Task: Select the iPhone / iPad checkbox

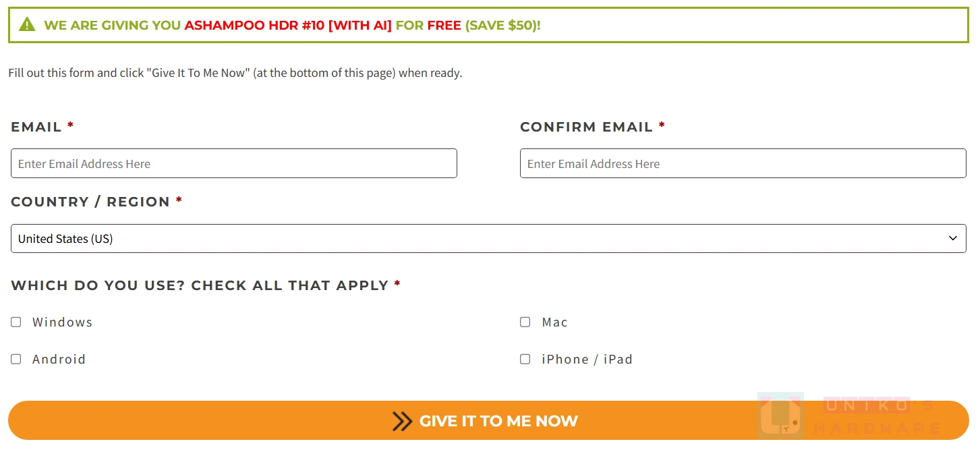Action: click(x=525, y=360)
